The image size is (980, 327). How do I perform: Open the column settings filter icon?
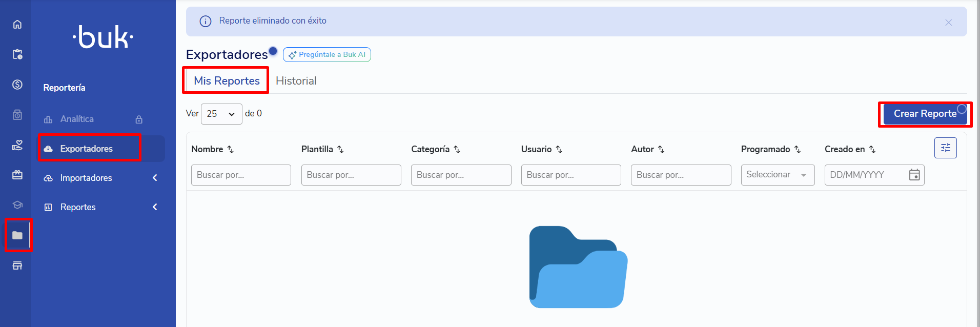(945, 148)
